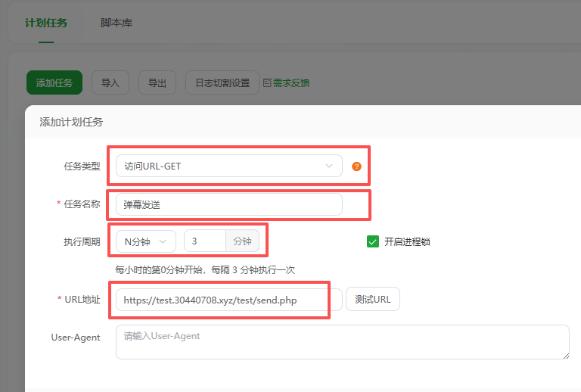Click the feedback icon before 需求反馈
Screen dimensions: 581x392
pyautogui.click(x=266, y=82)
